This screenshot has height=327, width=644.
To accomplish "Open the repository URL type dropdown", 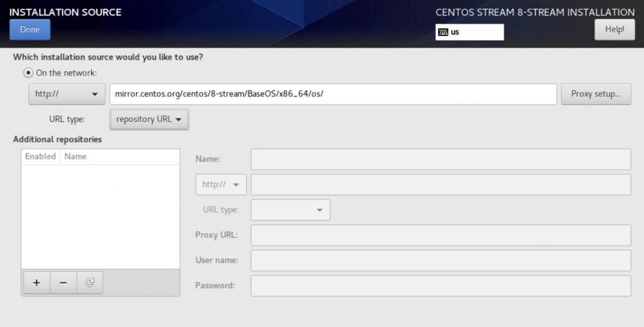I will click(149, 119).
